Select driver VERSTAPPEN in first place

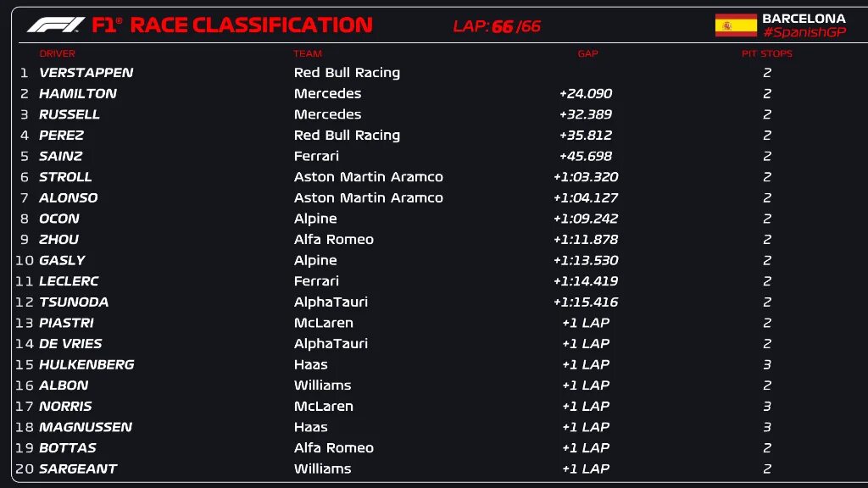point(86,73)
